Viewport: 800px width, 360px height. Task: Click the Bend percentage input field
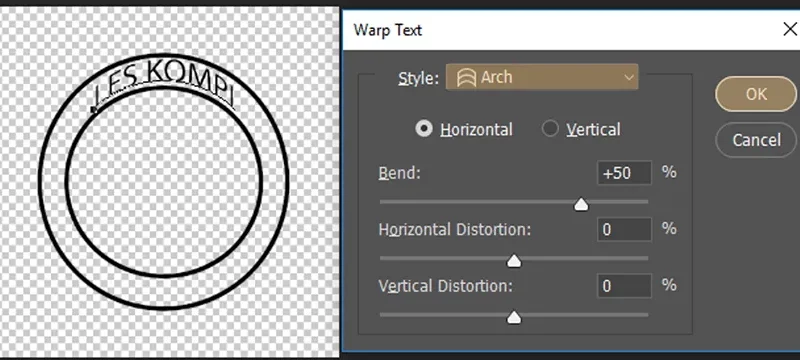coord(624,173)
